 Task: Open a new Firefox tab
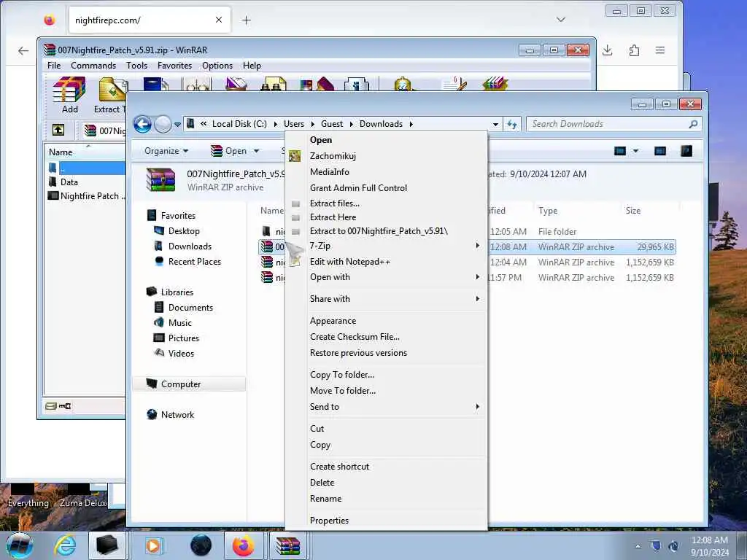click(x=247, y=20)
